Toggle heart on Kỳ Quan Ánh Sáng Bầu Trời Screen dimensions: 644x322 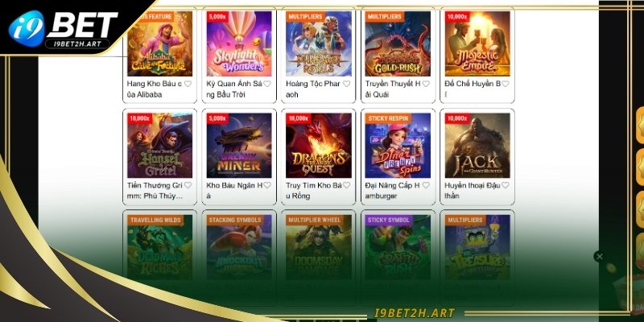tap(267, 84)
